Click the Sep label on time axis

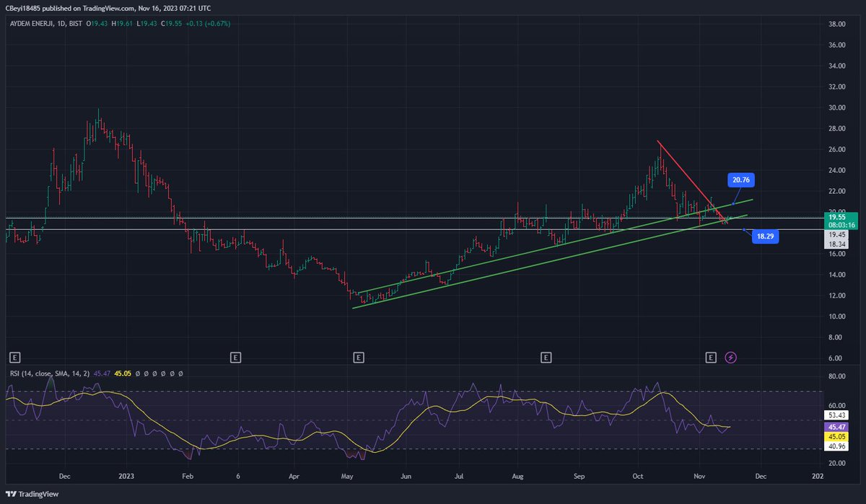pos(577,476)
